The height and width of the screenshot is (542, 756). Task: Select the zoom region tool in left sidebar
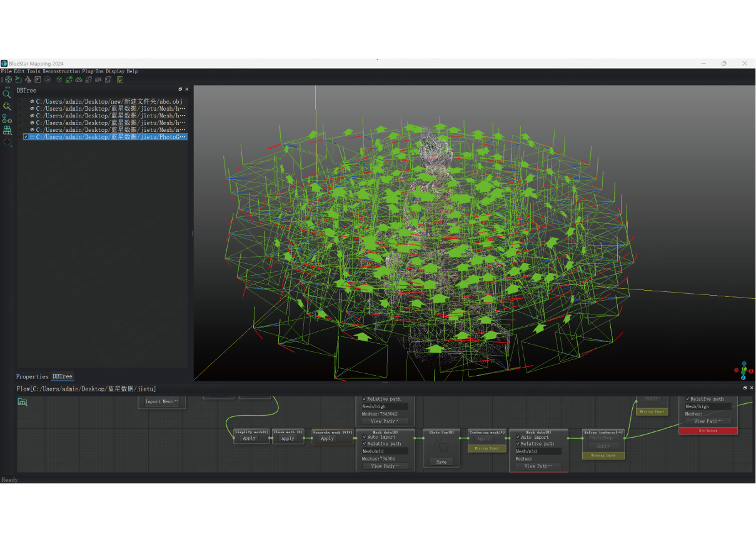point(6,106)
